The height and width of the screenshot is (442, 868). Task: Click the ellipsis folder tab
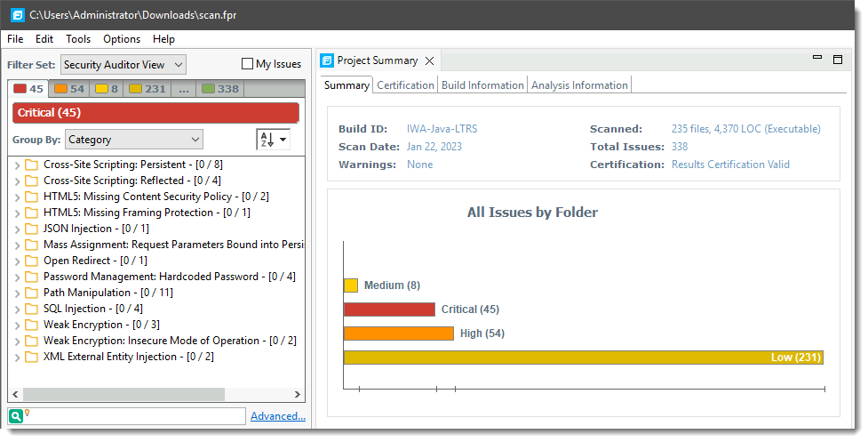[184, 89]
